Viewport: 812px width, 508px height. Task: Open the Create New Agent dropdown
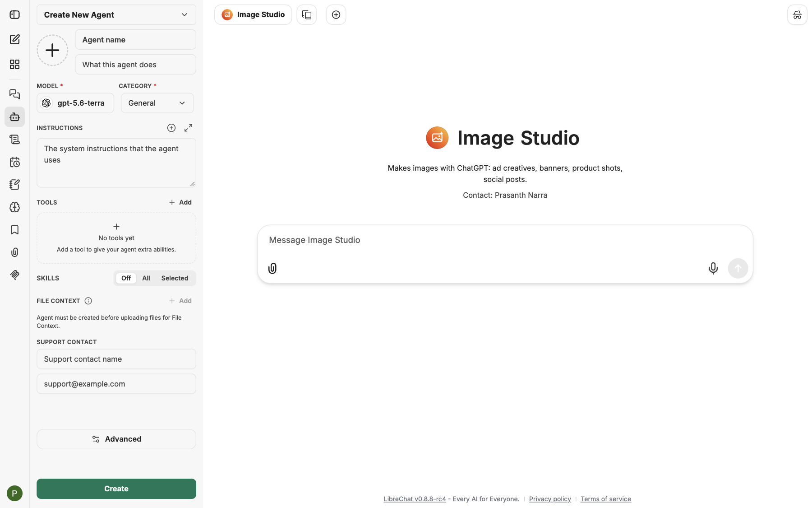point(116,15)
